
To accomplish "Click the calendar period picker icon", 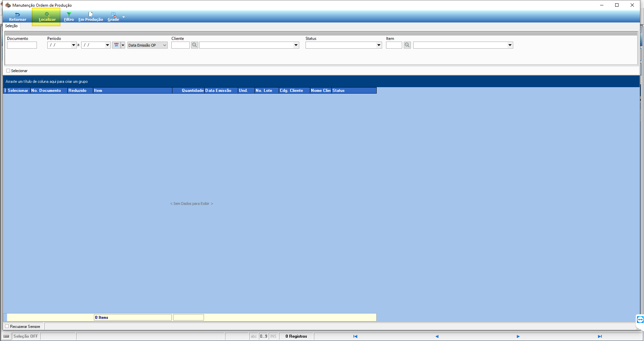I will pyautogui.click(x=116, y=45).
